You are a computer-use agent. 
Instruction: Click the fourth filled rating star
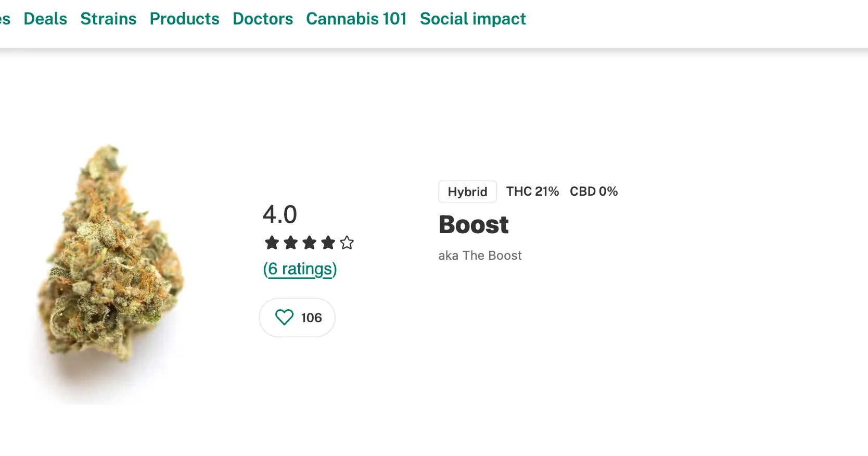[328, 243]
